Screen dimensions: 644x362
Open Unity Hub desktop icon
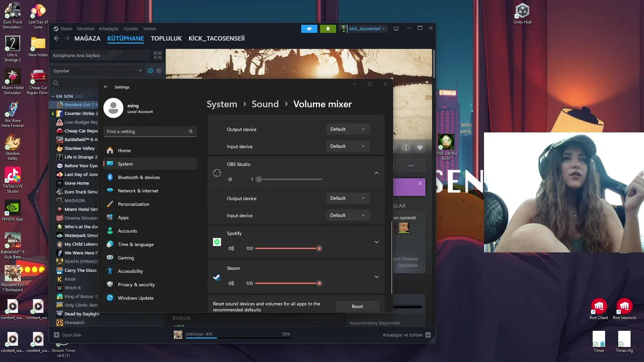coord(522,14)
